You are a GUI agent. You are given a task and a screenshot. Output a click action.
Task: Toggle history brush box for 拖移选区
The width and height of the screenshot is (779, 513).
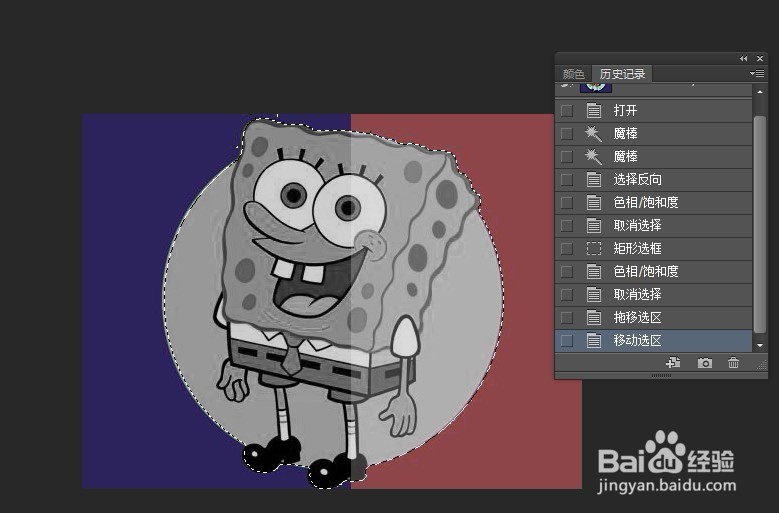tap(567, 317)
